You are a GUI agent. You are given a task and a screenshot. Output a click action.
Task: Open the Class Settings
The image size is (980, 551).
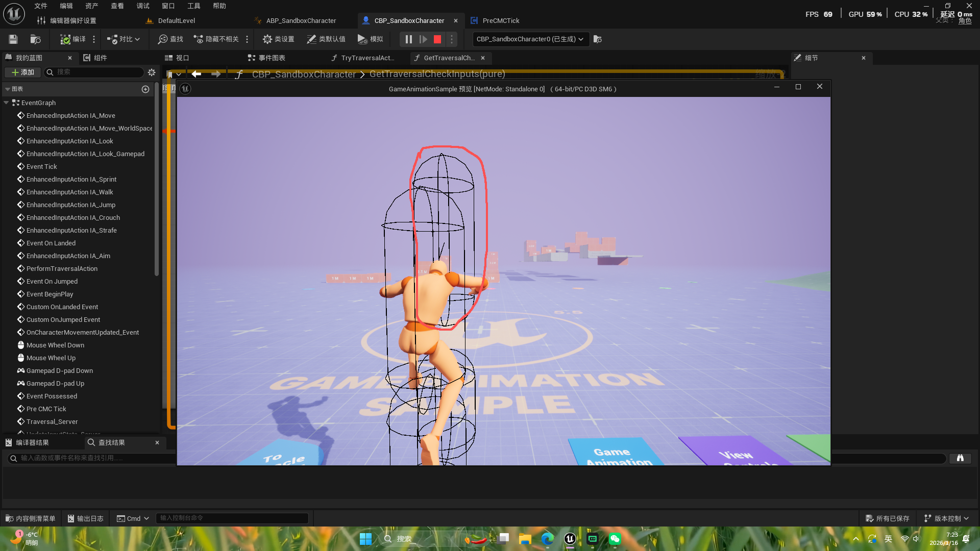(x=278, y=39)
